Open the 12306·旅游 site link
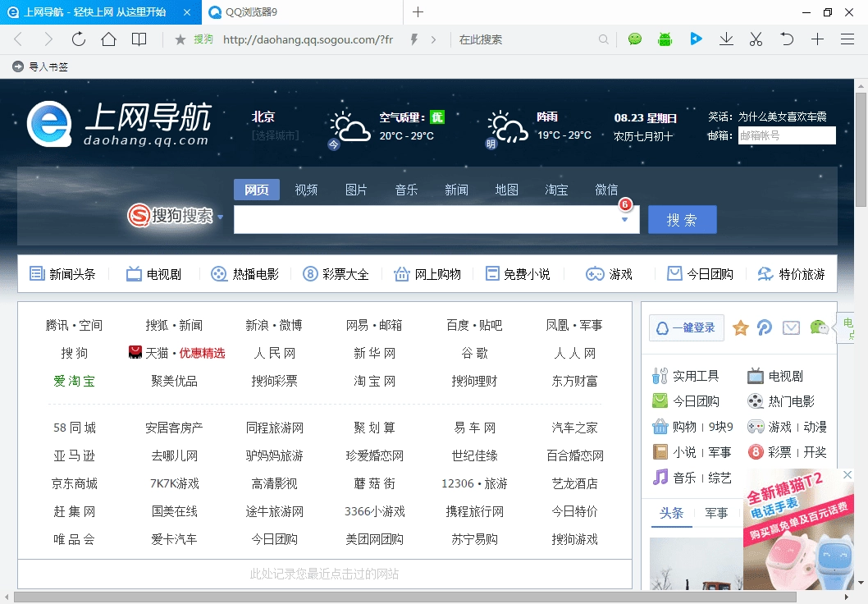Image resolution: width=868 pixels, height=604 pixels. 474,483
